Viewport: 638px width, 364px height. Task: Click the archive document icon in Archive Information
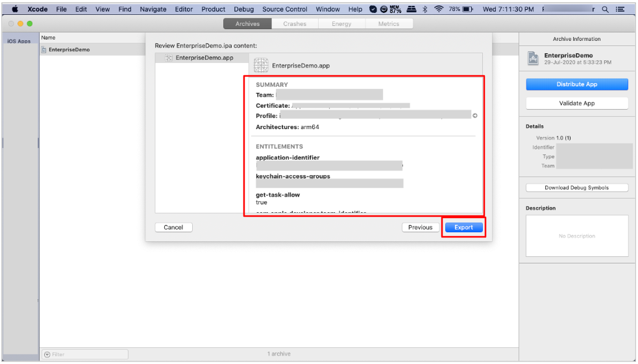click(x=533, y=58)
